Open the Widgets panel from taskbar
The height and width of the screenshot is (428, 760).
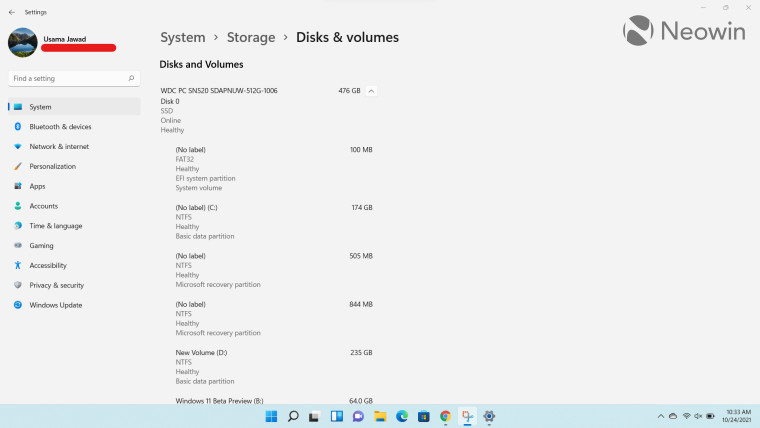click(337, 416)
